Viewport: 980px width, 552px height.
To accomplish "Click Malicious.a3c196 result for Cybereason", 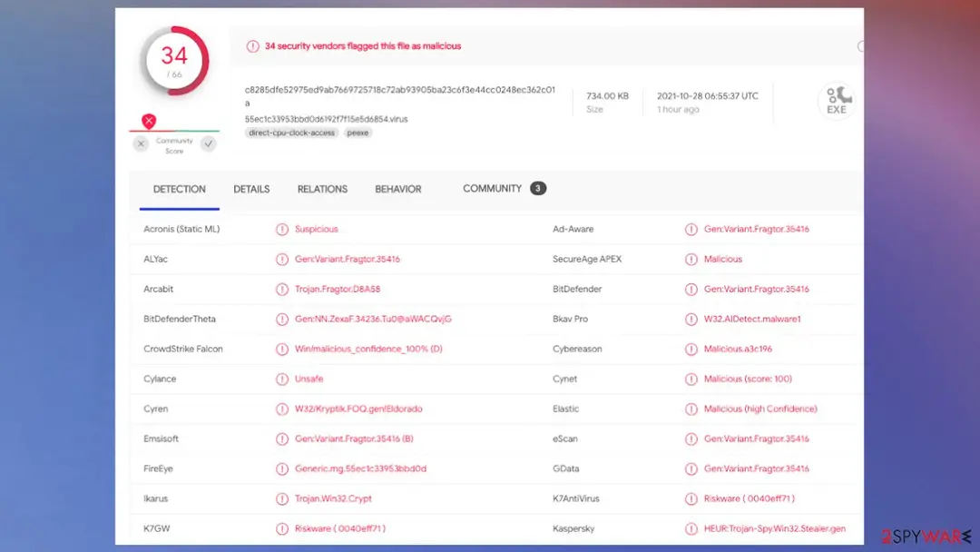I will 738,349.
